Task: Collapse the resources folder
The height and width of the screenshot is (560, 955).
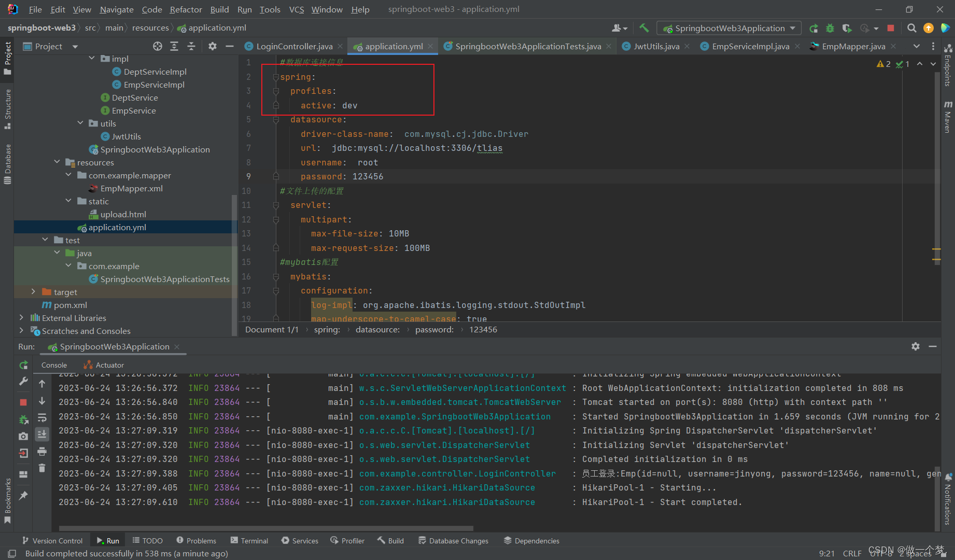Action: click(57, 162)
